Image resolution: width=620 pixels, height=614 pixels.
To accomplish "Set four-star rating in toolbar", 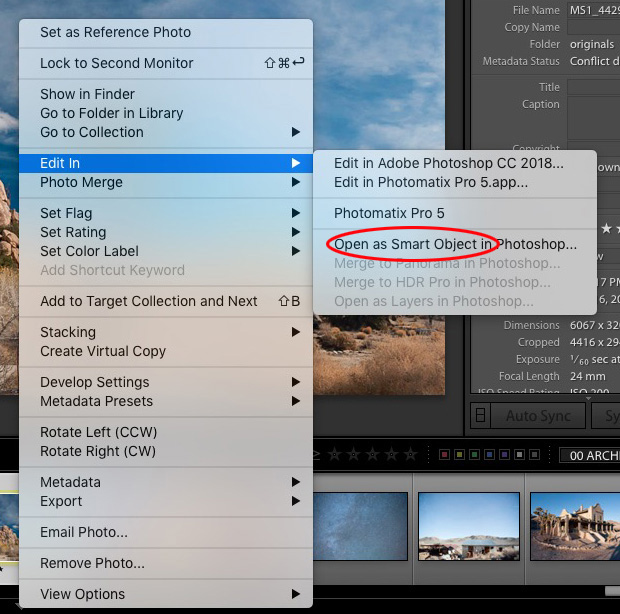I will click(392, 455).
